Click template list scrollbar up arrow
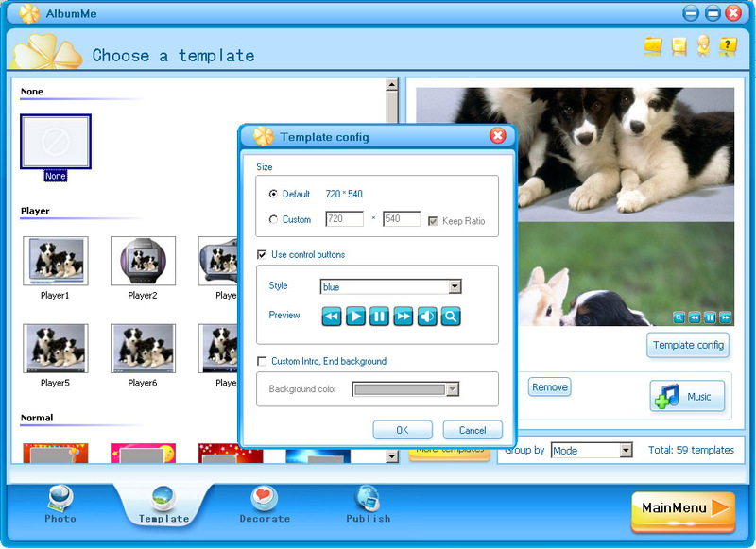The width and height of the screenshot is (756, 549). 392,84
